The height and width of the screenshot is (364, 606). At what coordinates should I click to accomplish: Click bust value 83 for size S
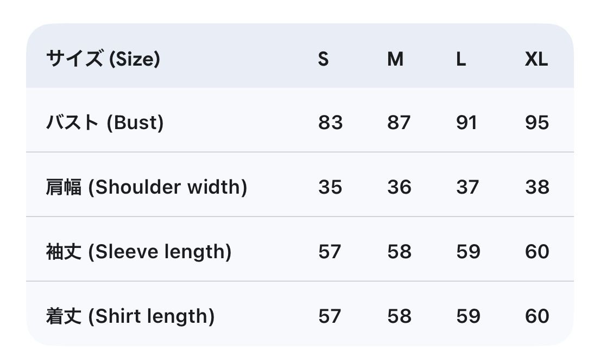click(x=330, y=123)
